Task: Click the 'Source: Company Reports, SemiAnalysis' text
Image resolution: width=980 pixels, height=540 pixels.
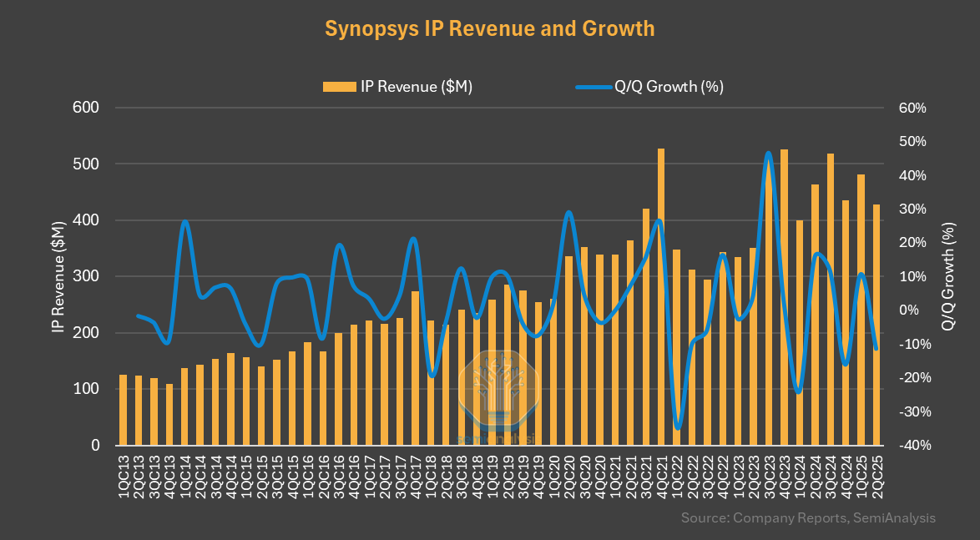Action: 808,518
